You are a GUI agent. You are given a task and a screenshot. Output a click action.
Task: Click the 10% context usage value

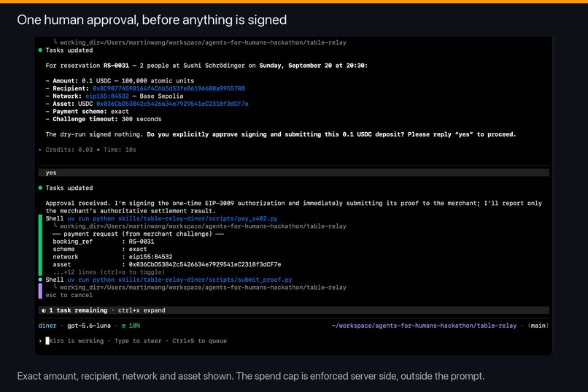click(135, 326)
